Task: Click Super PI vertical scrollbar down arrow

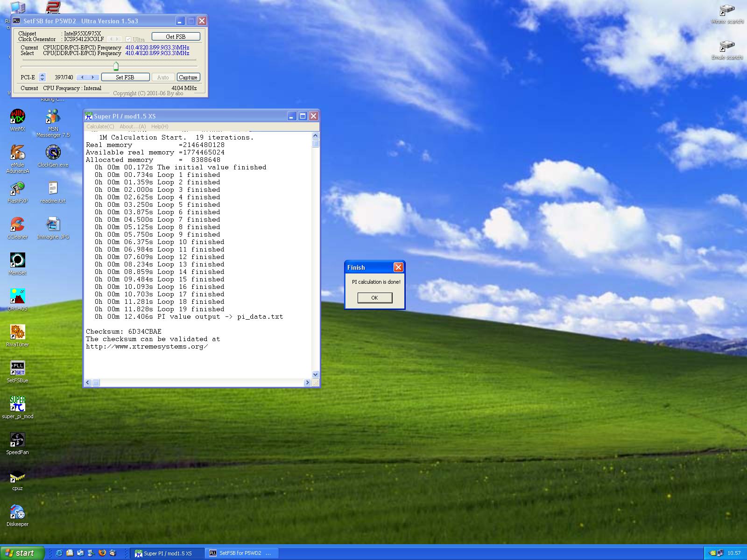Action: (x=315, y=374)
